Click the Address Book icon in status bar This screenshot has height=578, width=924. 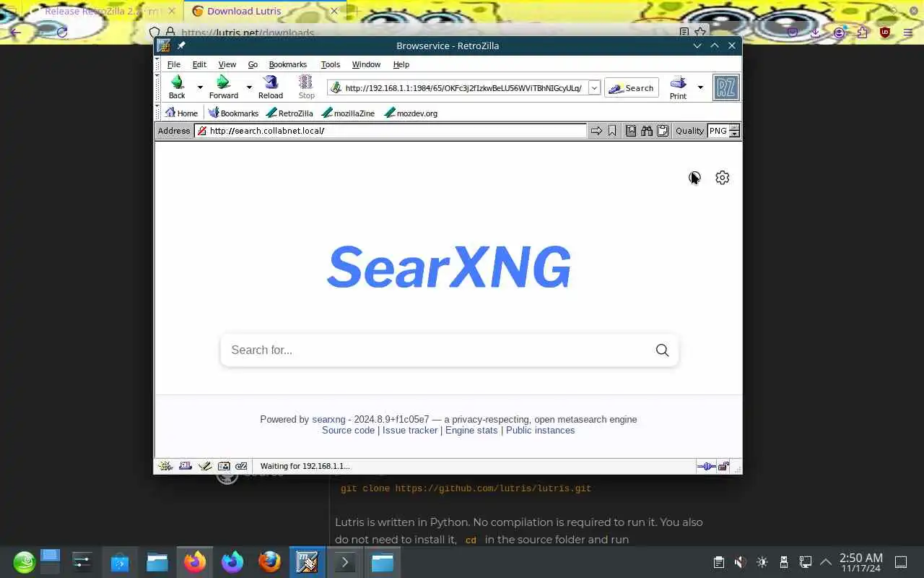[224, 466]
